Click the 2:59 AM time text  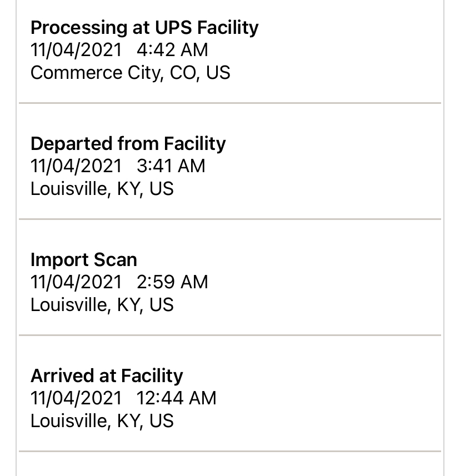point(172,282)
